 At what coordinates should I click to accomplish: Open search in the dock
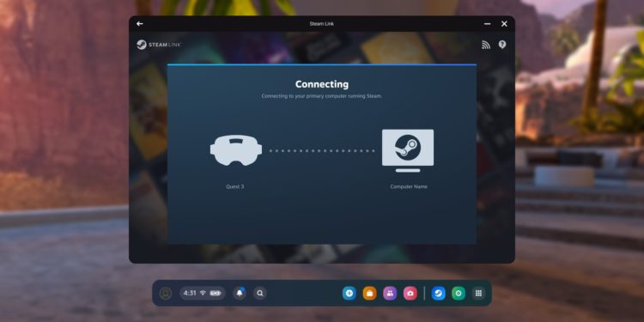(x=260, y=294)
